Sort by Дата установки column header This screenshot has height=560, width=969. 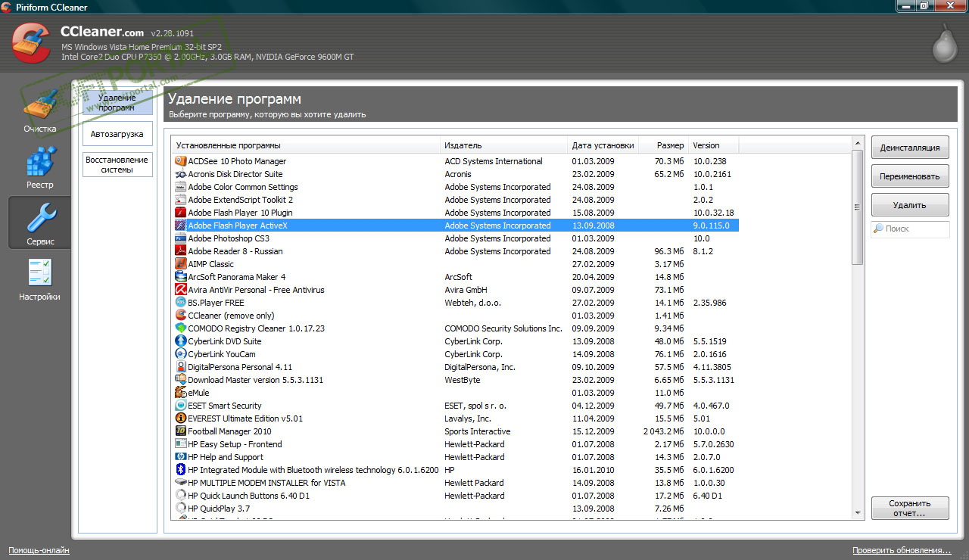603,145
